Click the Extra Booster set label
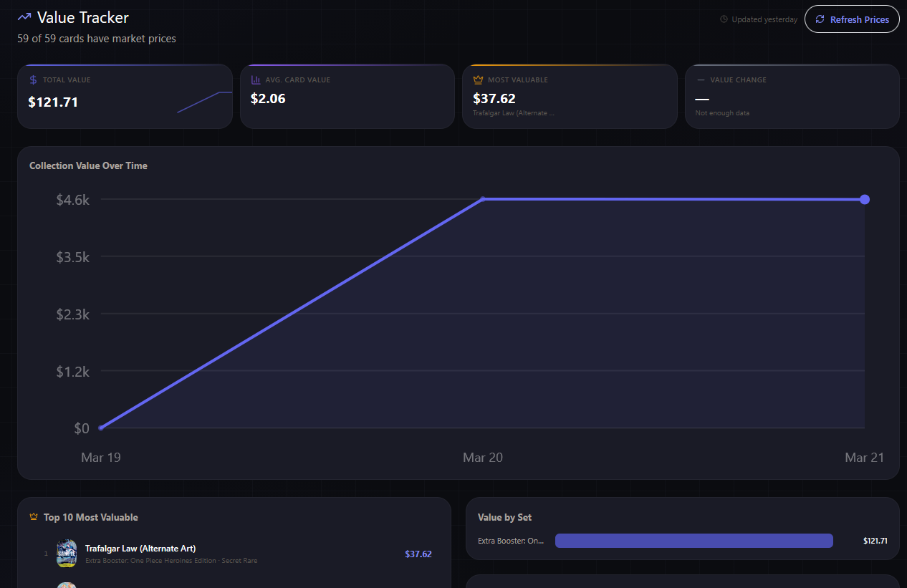This screenshot has width=907, height=588. [511, 541]
